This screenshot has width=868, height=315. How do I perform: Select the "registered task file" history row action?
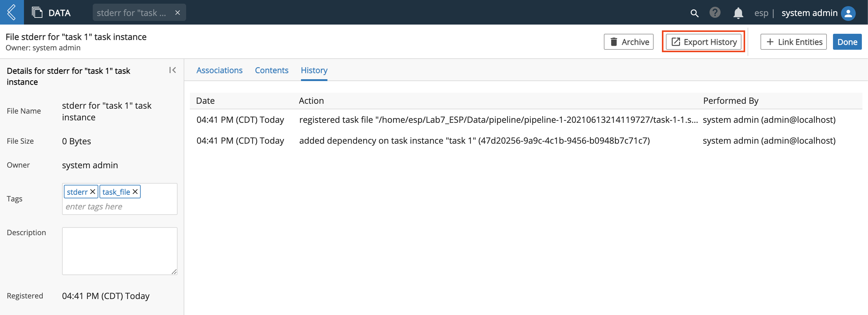point(499,120)
